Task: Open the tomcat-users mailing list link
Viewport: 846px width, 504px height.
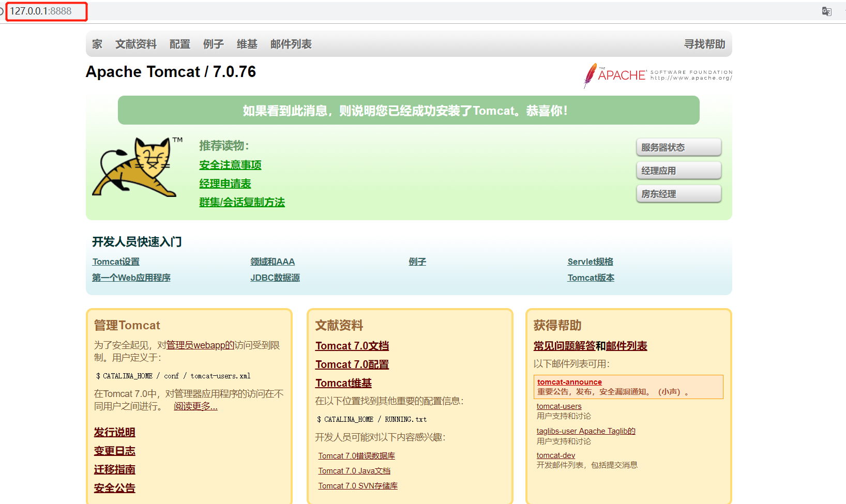Action: (x=559, y=406)
